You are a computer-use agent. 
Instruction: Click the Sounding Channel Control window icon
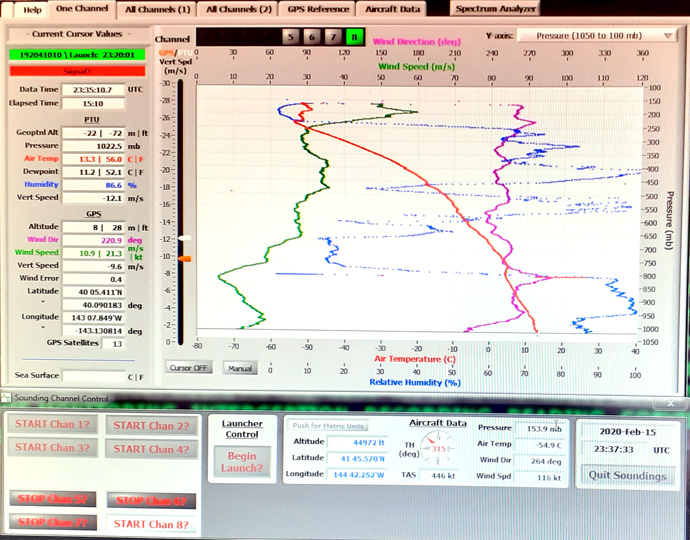pos(6,398)
